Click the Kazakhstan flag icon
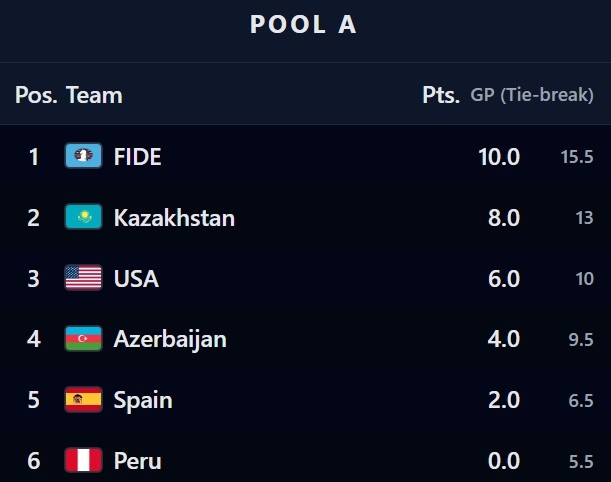The image size is (611, 482). [83, 217]
